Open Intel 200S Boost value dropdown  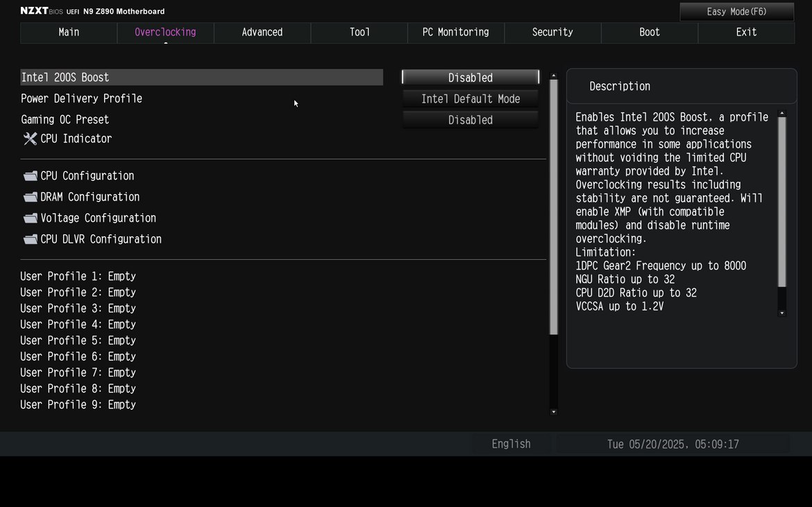point(471,78)
